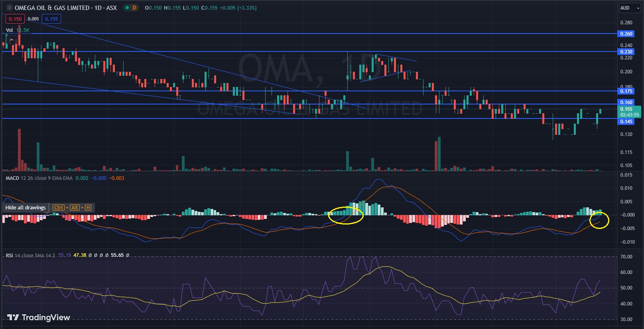Click the high value H0.155 in header
The height and width of the screenshot is (329, 644).
point(172,8)
